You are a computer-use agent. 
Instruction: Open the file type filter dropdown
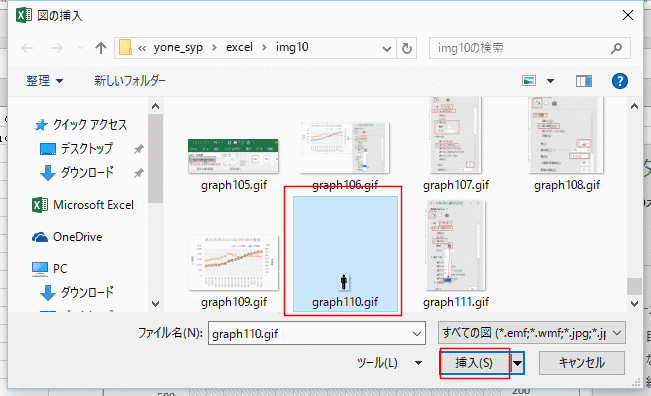tap(531, 333)
